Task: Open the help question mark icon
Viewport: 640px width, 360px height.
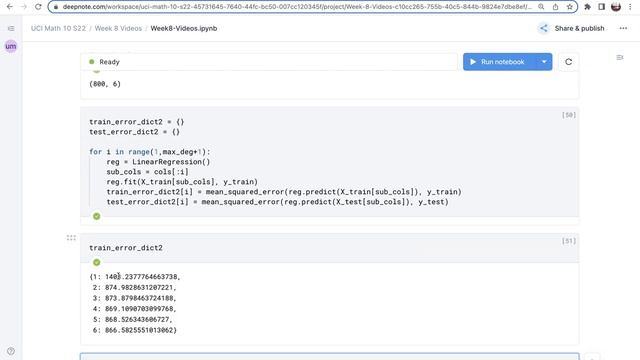Action: 11,351
